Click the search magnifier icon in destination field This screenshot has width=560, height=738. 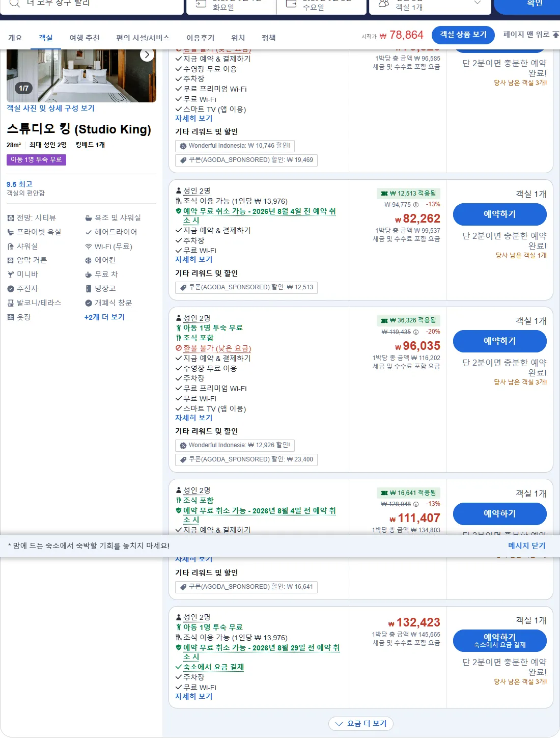pyautogui.click(x=15, y=3)
